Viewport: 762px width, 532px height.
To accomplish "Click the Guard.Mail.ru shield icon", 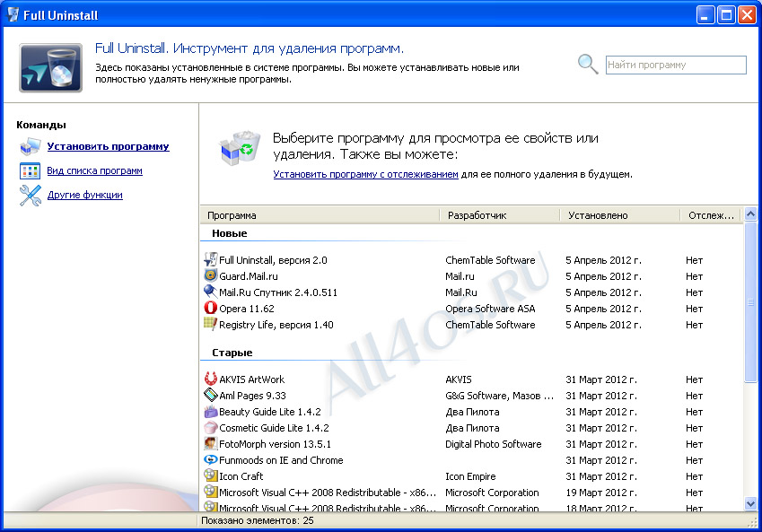I will click(x=210, y=276).
